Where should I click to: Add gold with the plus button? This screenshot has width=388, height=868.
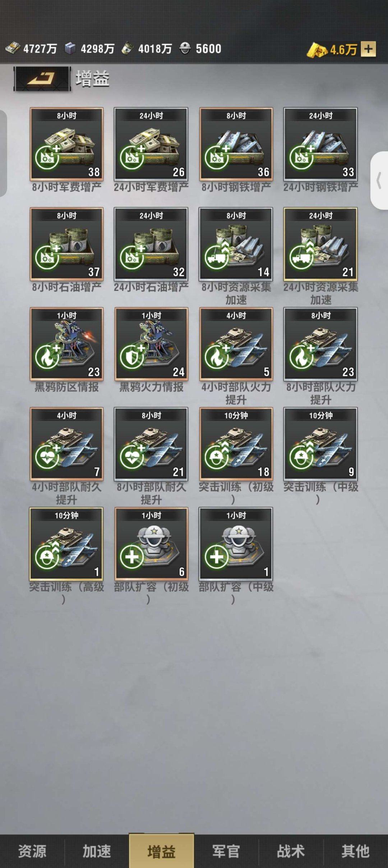tap(368, 49)
